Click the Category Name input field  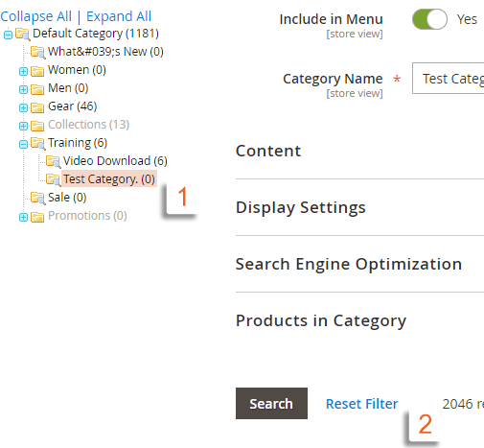tap(448, 79)
